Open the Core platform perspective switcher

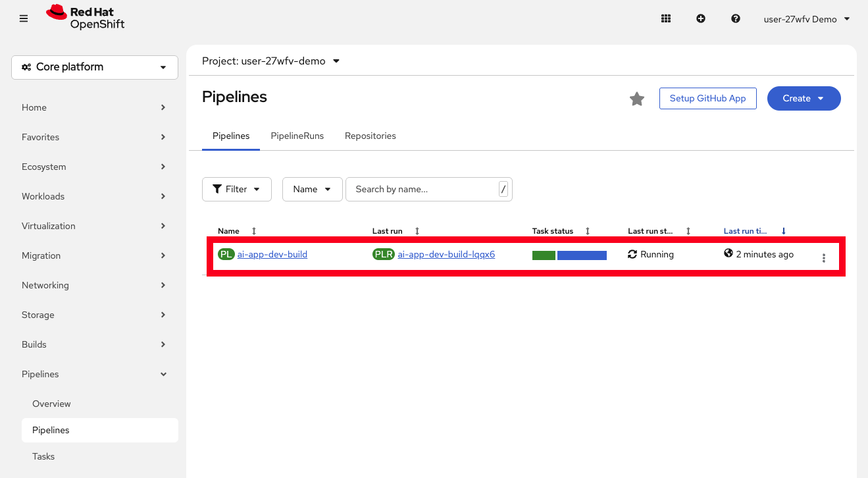coord(95,67)
